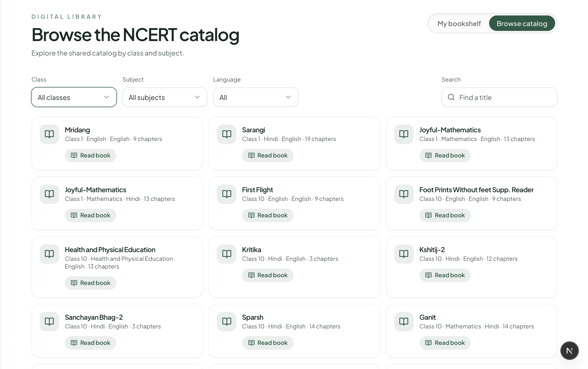The width and height of the screenshot is (588, 369).
Task: Click the book icon on the Mridang card
Action: pos(49,134)
